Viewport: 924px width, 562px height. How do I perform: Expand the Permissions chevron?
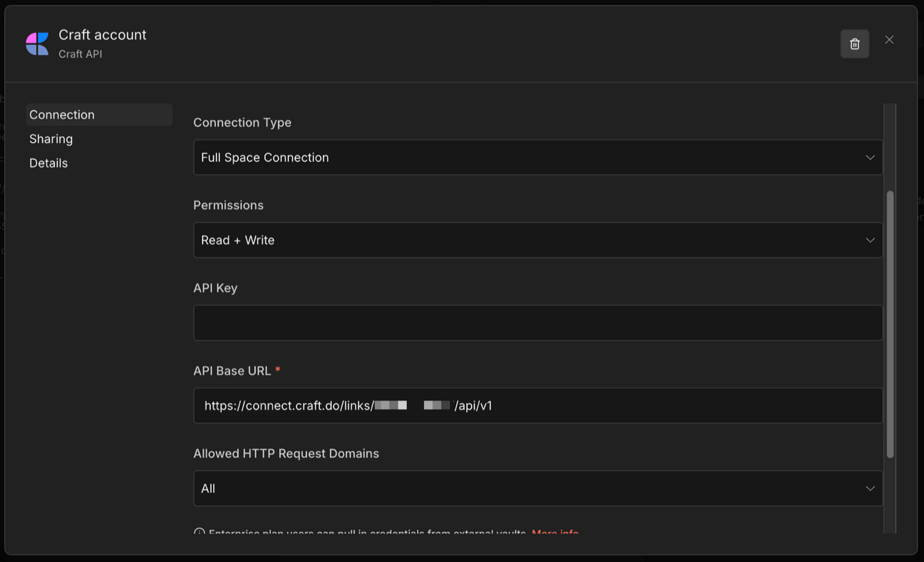[x=870, y=240]
